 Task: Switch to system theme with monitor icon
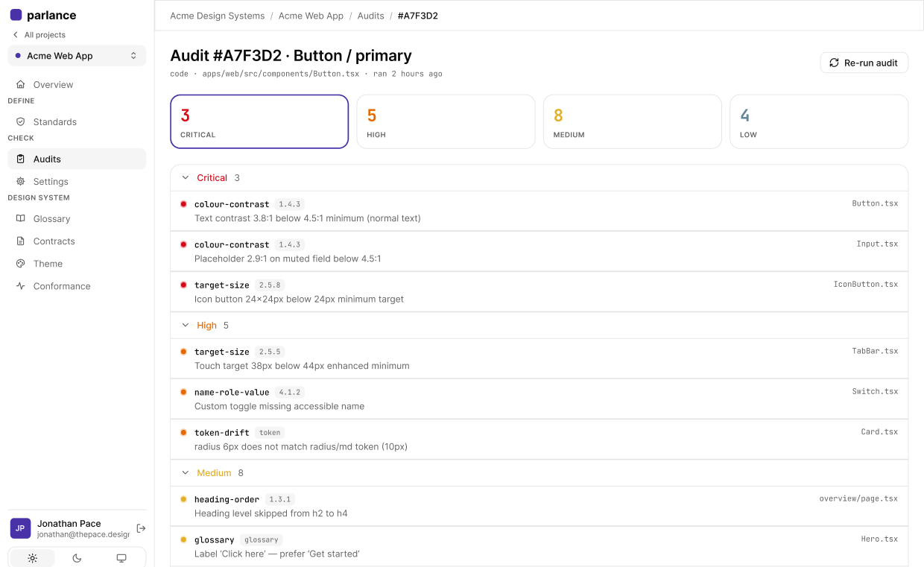click(x=121, y=558)
